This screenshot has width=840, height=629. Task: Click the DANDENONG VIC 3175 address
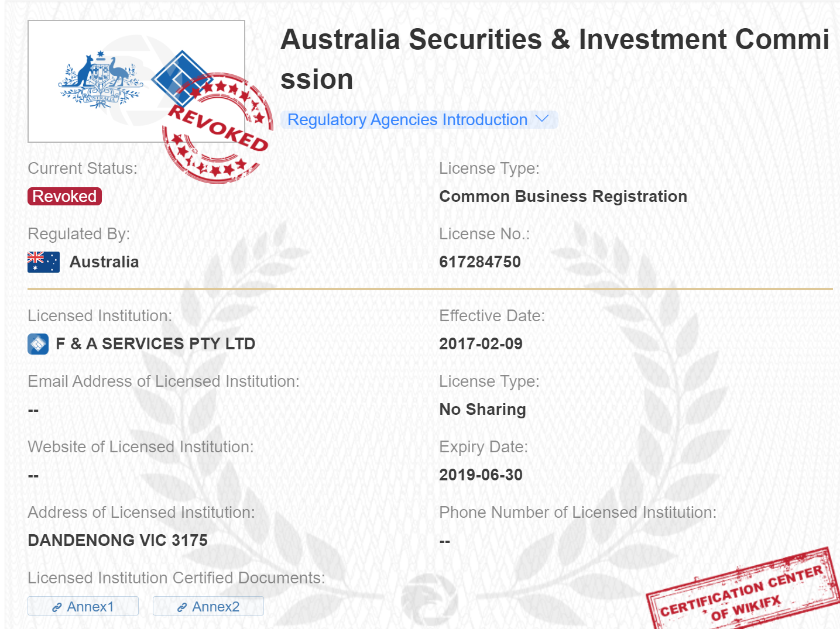tap(118, 541)
